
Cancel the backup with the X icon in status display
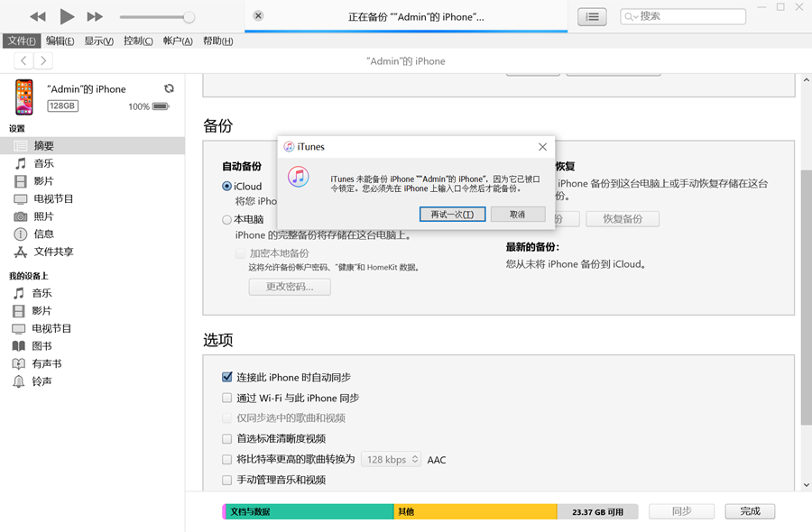point(258,15)
